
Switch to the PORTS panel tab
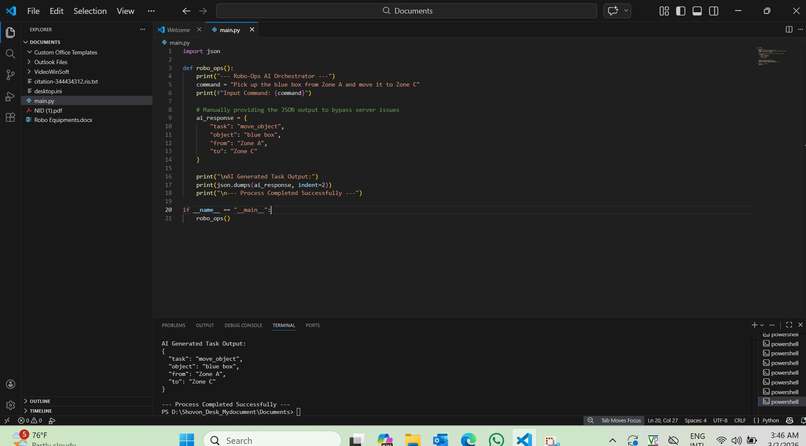(313, 325)
